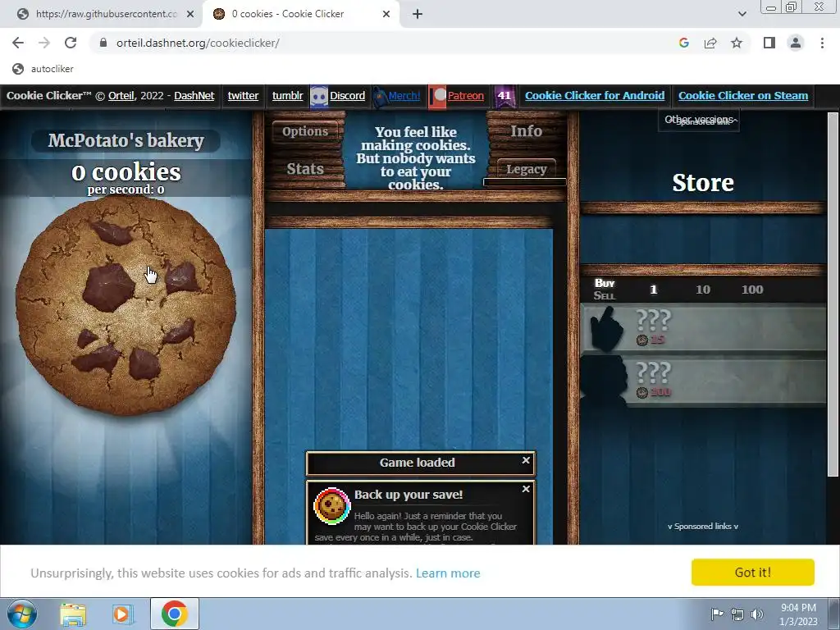Click Chrome taskbar icon
The image size is (840, 630).
click(x=174, y=614)
